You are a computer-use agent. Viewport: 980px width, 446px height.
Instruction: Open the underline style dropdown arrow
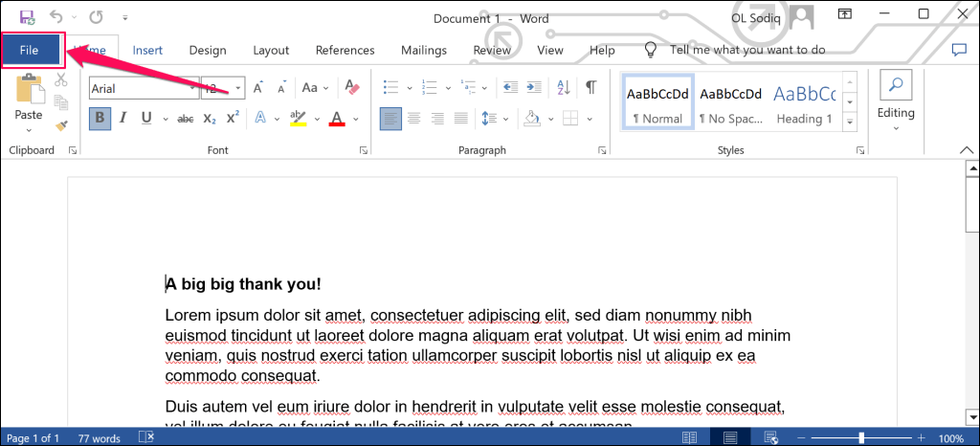[166, 119]
